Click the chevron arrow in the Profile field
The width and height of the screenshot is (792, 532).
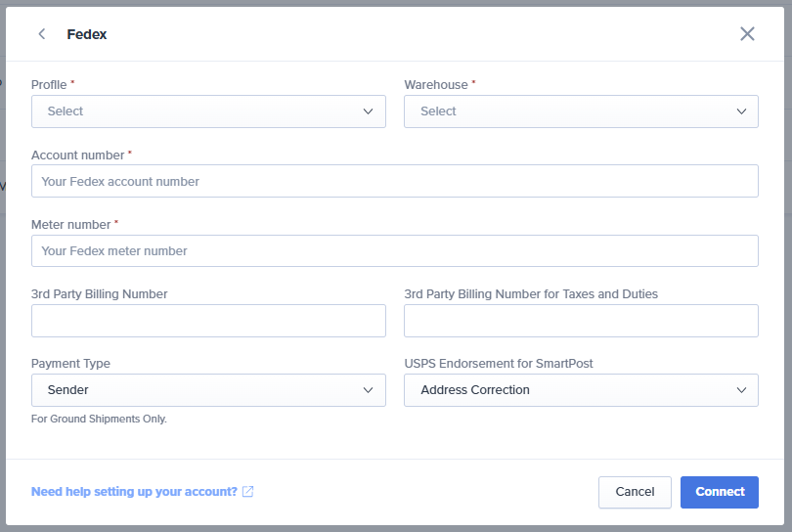point(368,111)
